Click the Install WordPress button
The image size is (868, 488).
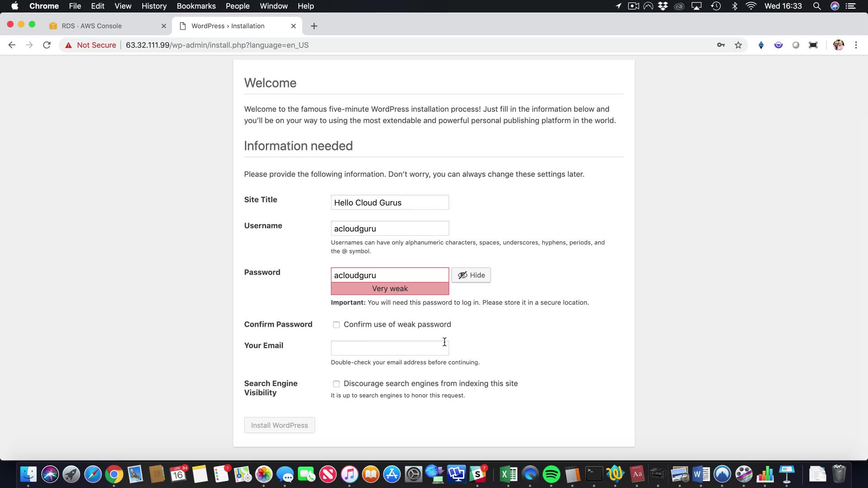click(x=279, y=425)
